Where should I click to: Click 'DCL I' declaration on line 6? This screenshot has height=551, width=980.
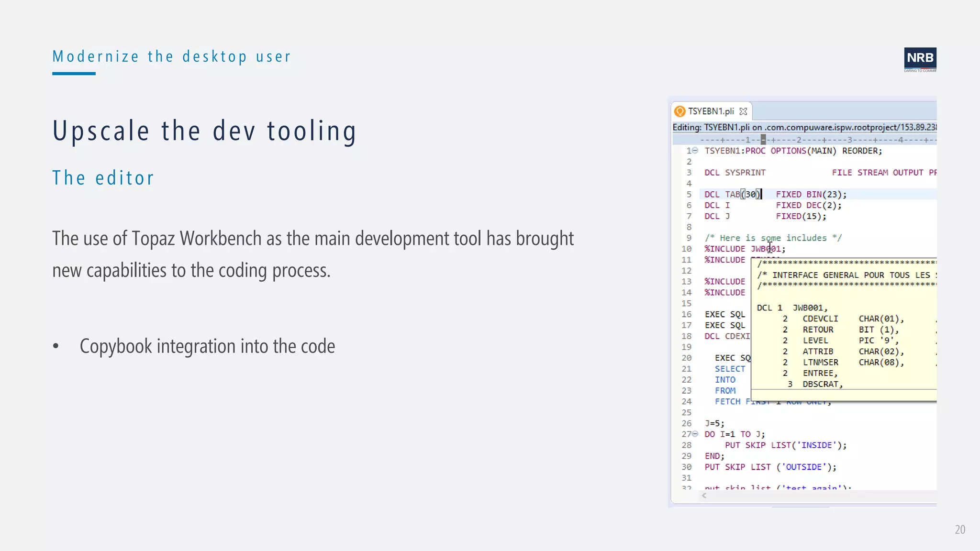(773, 205)
